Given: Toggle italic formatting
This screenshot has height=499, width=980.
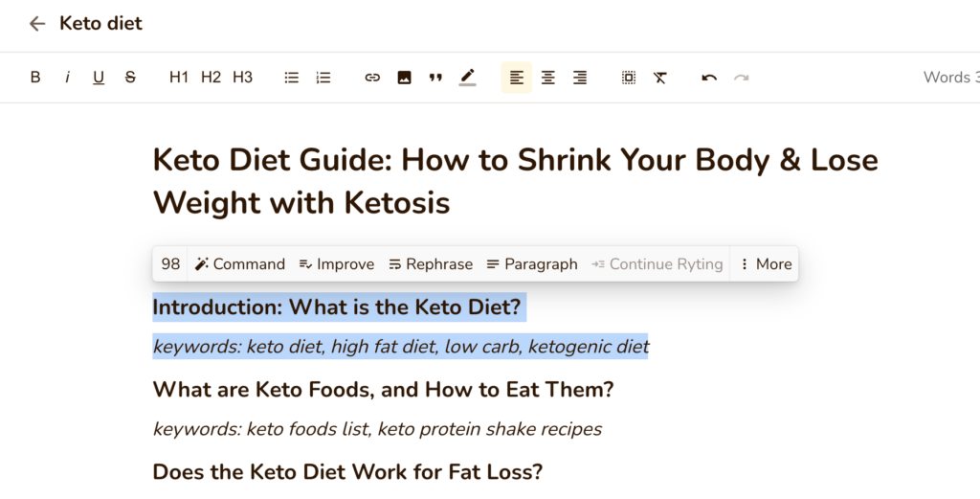Looking at the screenshot, I should point(67,78).
